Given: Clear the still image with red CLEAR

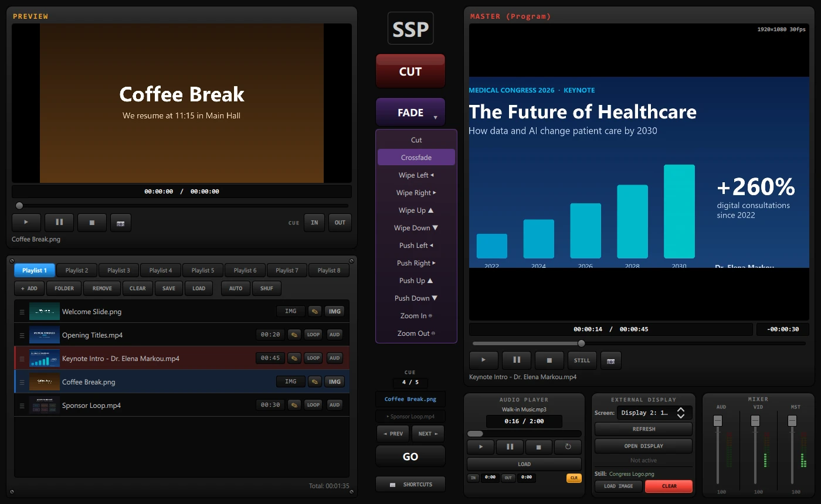Looking at the screenshot, I should pyautogui.click(x=669, y=486).
